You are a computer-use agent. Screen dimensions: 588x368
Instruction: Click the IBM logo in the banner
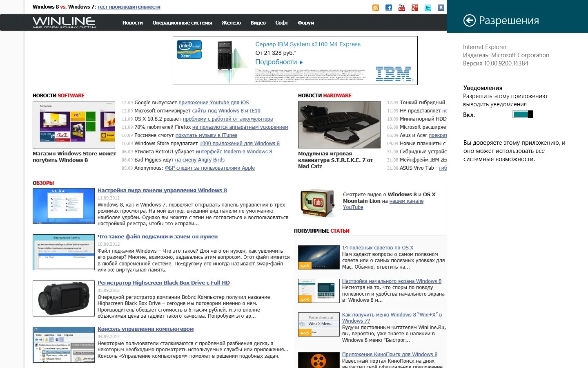click(x=394, y=74)
